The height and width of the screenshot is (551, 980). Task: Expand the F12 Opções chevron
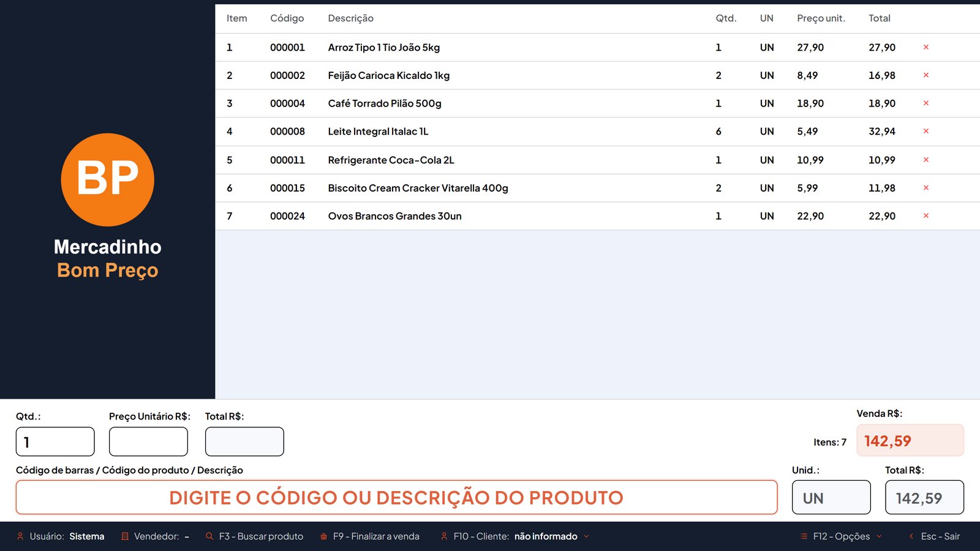click(879, 536)
